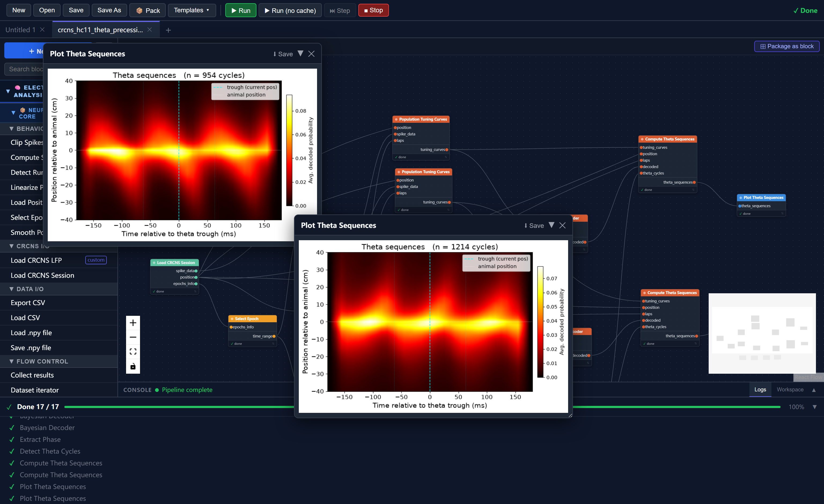Switch to the Untitled 1 tab
This screenshot has width=824, height=504.
[20, 30]
